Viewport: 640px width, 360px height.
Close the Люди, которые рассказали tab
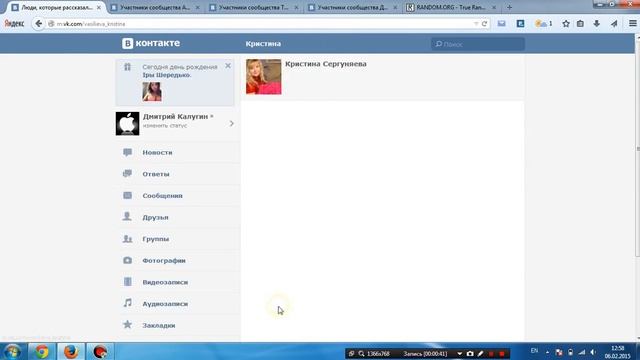[99, 7]
